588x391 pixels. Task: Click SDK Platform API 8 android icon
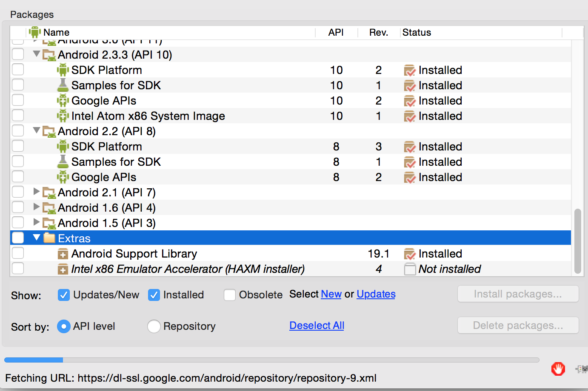pos(63,147)
